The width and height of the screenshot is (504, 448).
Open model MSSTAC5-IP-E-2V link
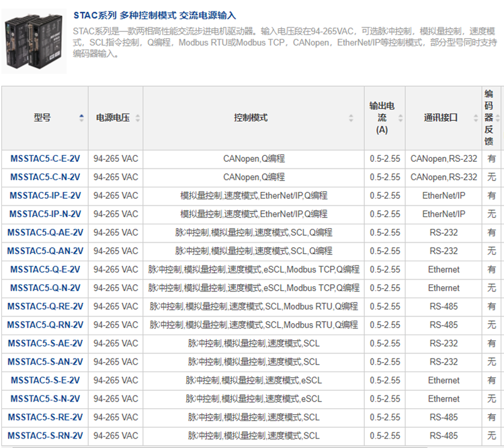click(45, 195)
